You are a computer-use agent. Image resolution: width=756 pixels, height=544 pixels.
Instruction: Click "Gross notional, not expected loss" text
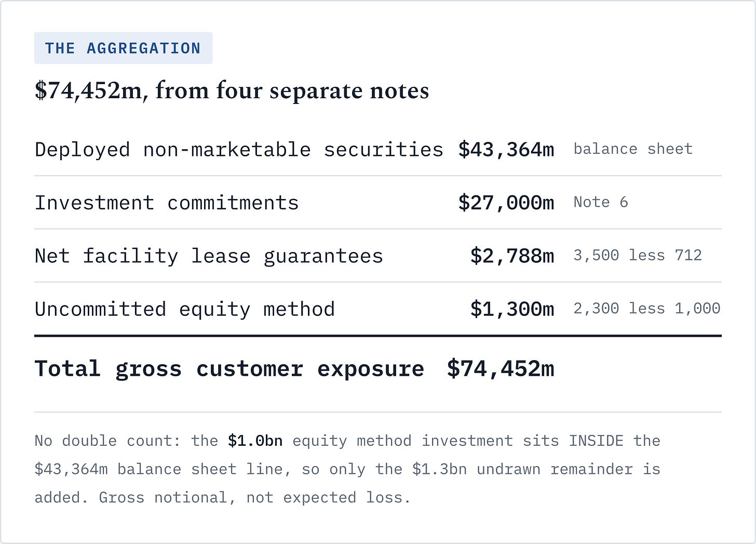point(254,498)
